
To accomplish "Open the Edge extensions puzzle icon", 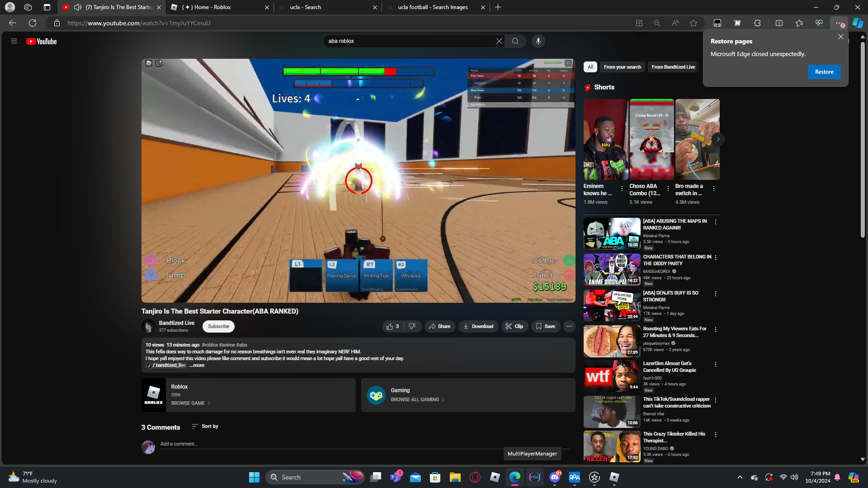I will [757, 23].
